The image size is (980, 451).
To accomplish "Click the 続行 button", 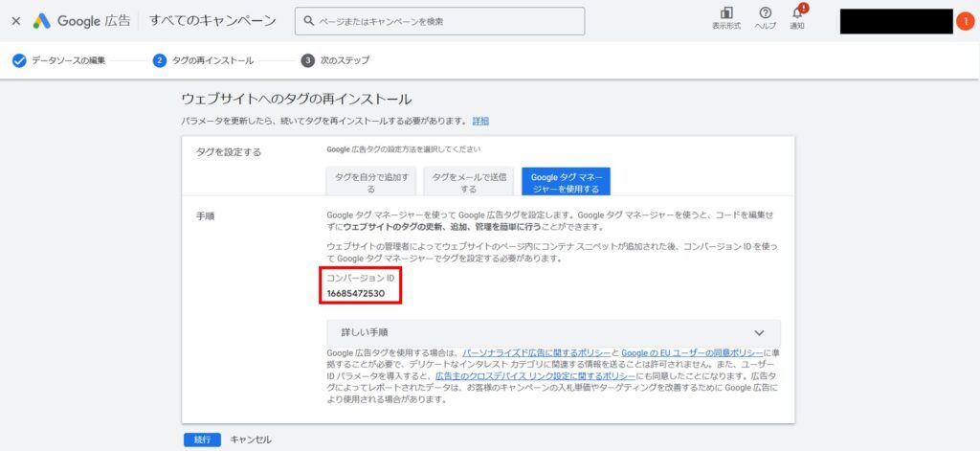I will click(x=202, y=440).
